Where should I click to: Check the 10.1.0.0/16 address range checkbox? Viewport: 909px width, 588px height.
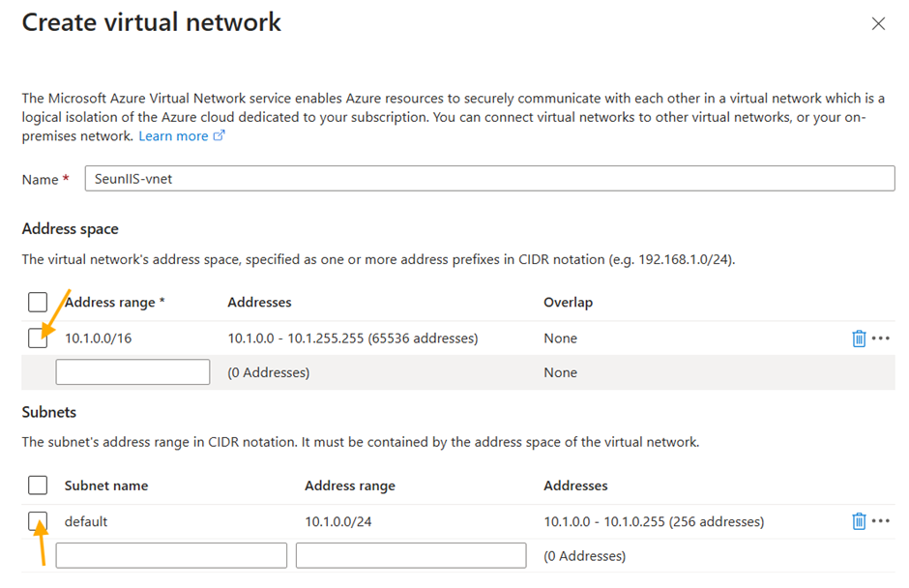[38, 338]
